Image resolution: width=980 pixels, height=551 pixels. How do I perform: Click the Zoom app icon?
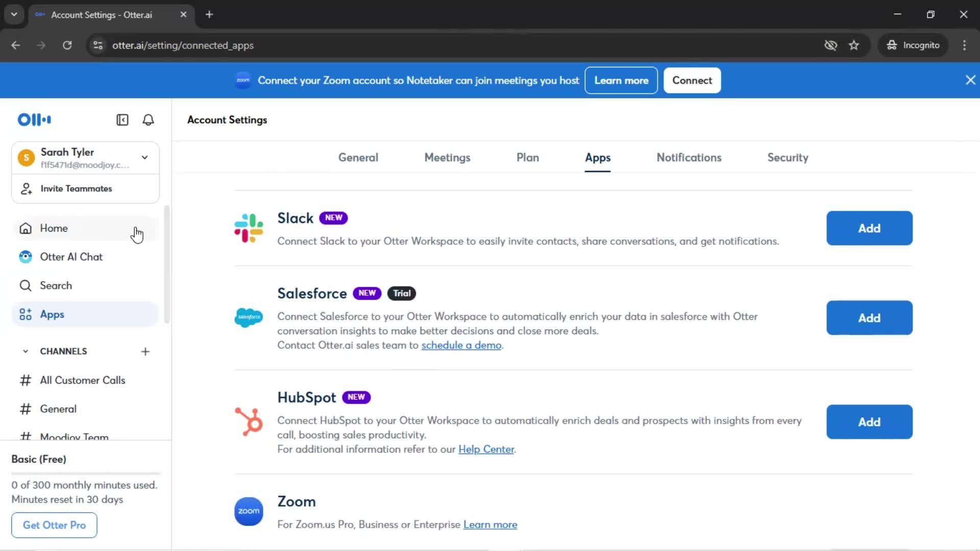coord(249,511)
